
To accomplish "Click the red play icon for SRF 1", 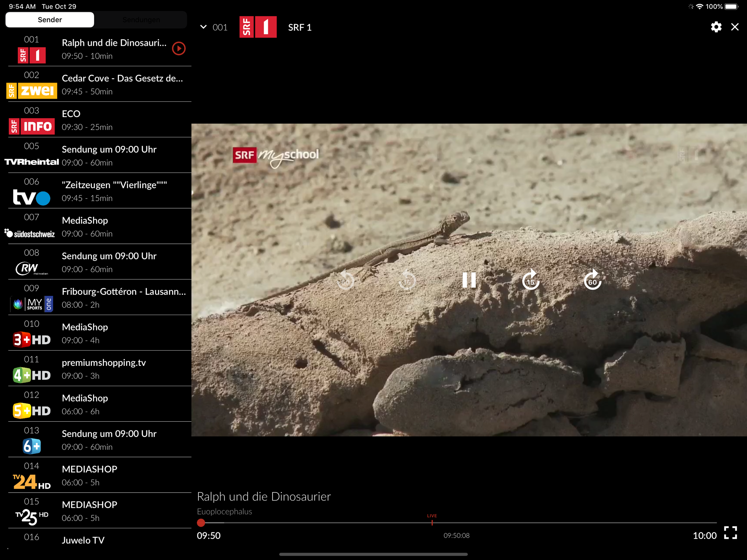I will [x=179, y=49].
